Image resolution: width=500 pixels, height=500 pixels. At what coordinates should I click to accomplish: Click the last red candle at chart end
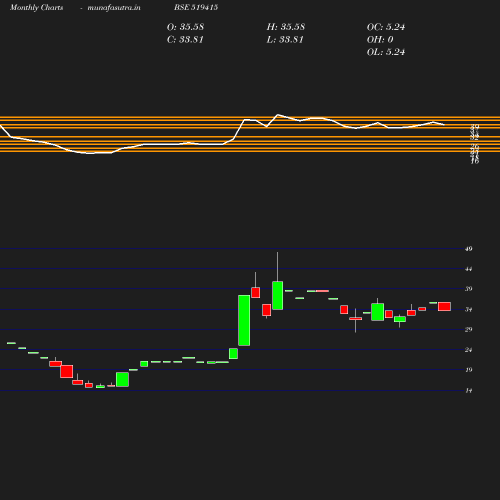tap(444, 306)
